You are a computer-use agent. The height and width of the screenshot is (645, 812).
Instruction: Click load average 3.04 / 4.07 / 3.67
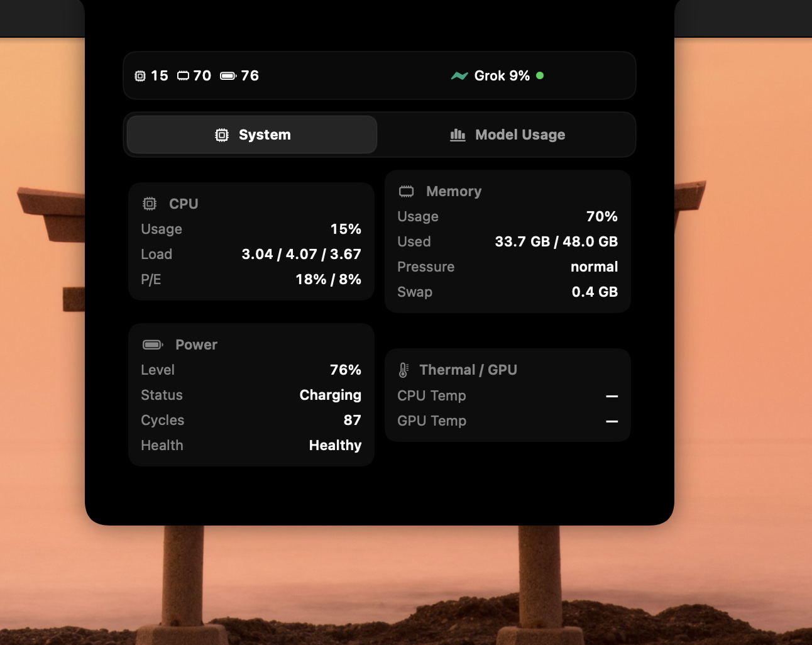302,254
